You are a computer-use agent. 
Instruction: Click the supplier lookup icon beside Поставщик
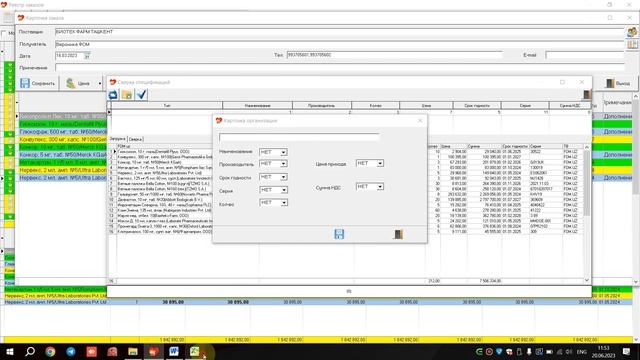[x=632, y=31]
